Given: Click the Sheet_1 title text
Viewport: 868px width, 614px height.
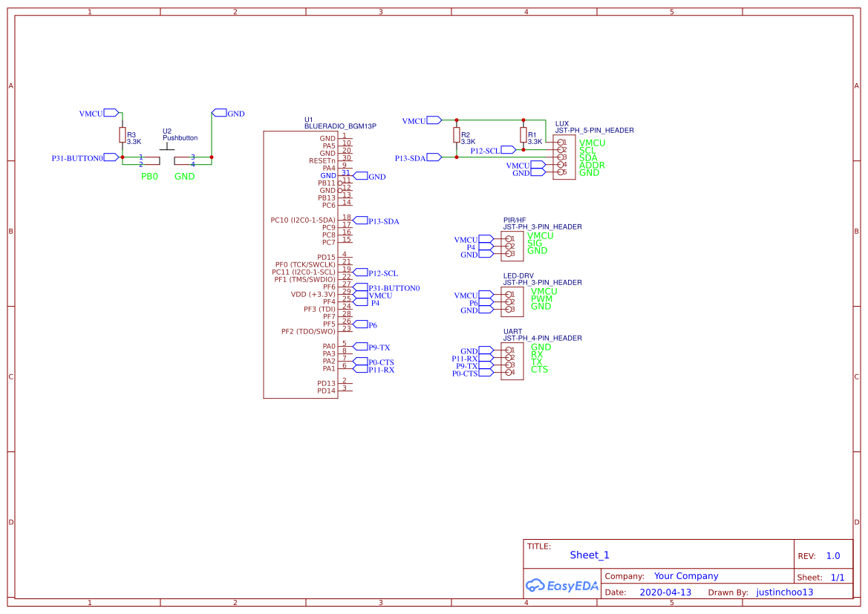Looking at the screenshot, I should pyautogui.click(x=590, y=555).
